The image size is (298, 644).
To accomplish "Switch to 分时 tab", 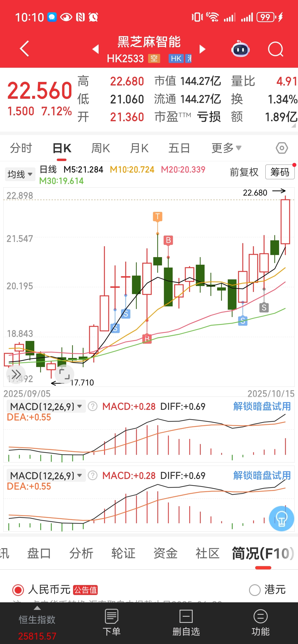I will click(x=21, y=148).
